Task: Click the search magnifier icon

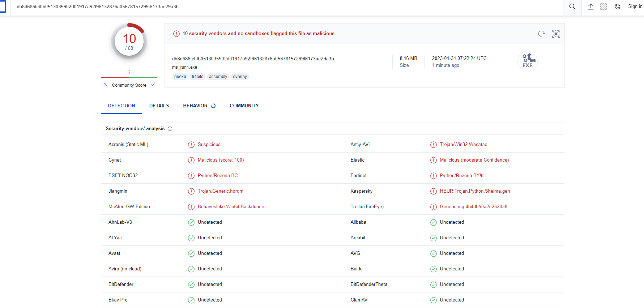Action: (x=572, y=7)
